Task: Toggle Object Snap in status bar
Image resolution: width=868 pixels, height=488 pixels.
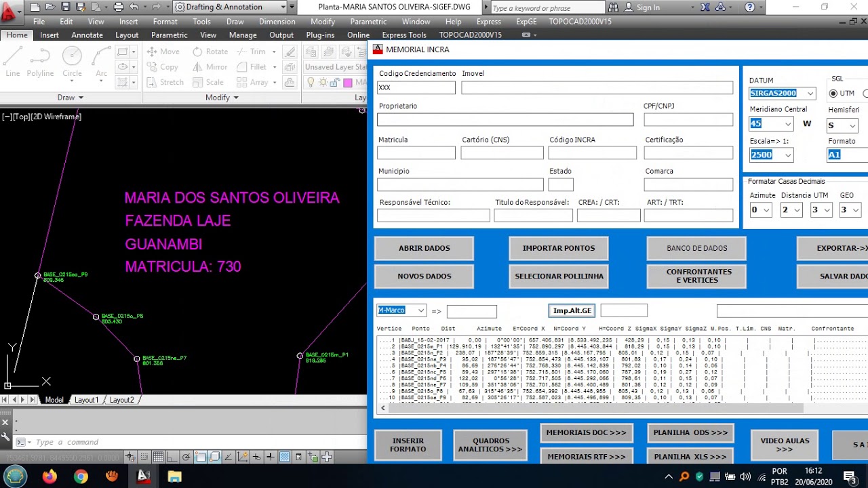Action: [x=201, y=457]
